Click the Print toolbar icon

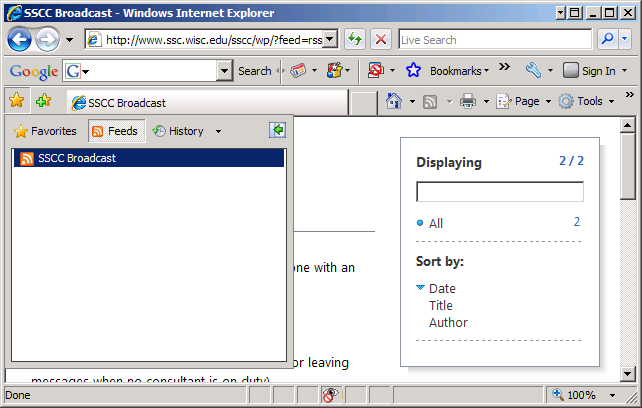pyautogui.click(x=467, y=101)
